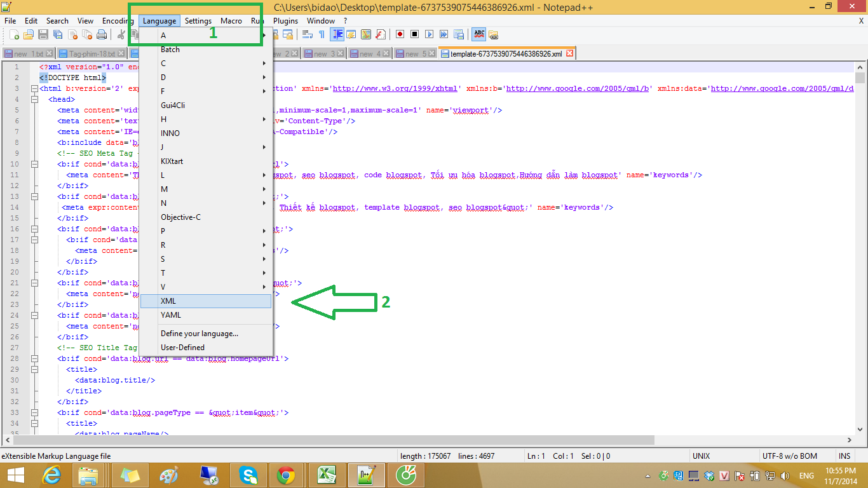Click ENG language indicator in system tray

[x=806, y=475]
